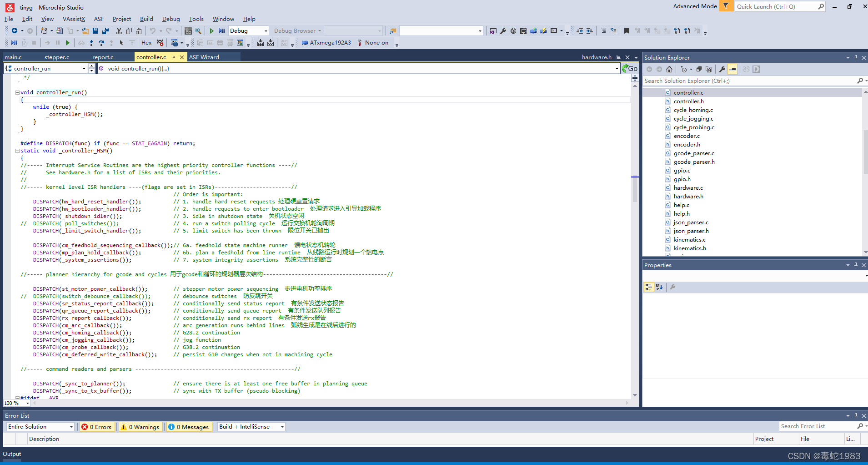Switch to the stepper.c tab
The width and height of the screenshot is (868, 465).
(57, 57)
